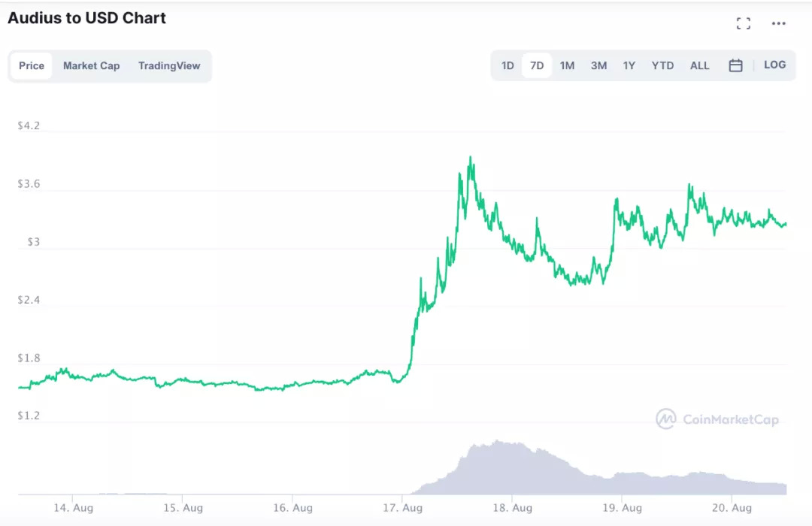The height and width of the screenshot is (526, 812).
Task: Select the 1D time range
Action: 507,66
